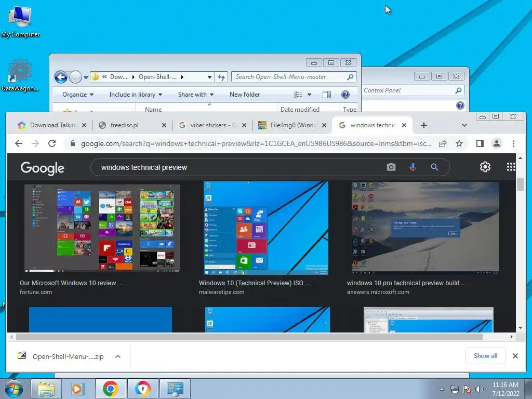This screenshot has width=532, height=399.
Task: Toggle Chrome side panel
Action: [480, 143]
